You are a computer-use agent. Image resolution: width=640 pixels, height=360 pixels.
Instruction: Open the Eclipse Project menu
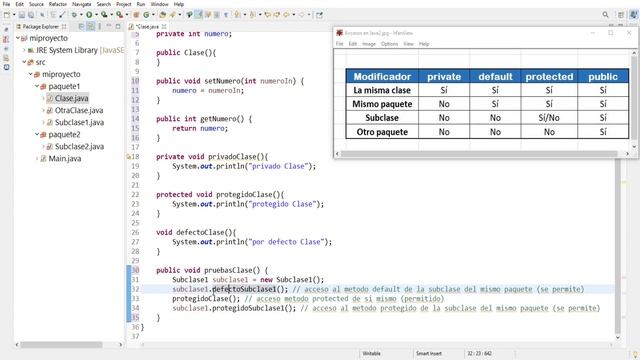pyautogui.click(x=123, y=4)
